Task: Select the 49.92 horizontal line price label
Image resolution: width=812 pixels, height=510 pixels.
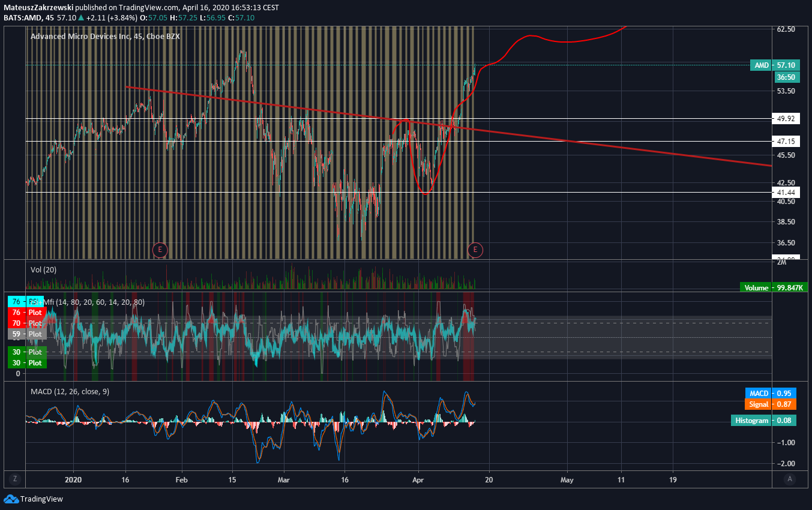Action: click(786, 119)
